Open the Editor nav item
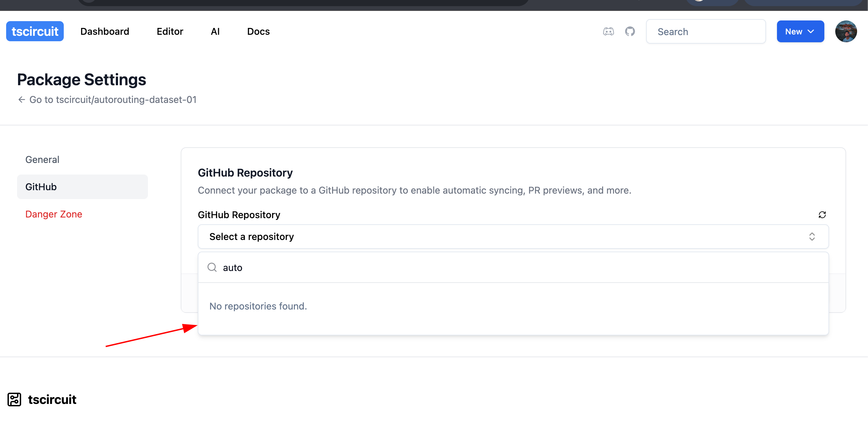This screenshot has height=422, width=868. tap(170, 31)
